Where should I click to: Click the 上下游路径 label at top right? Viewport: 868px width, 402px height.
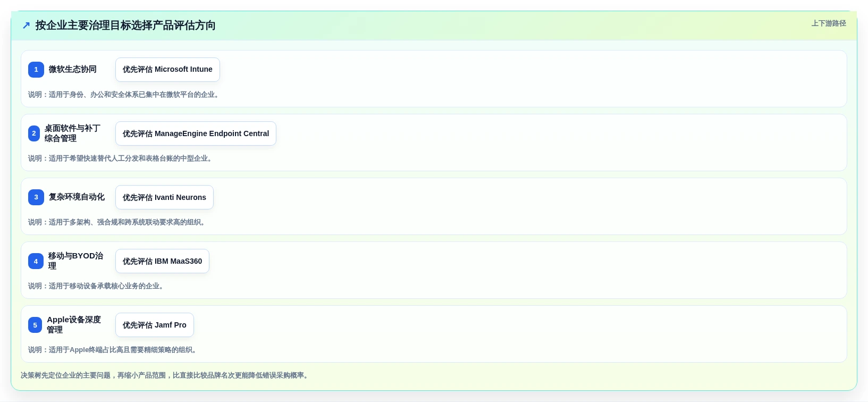click(829, 23)
